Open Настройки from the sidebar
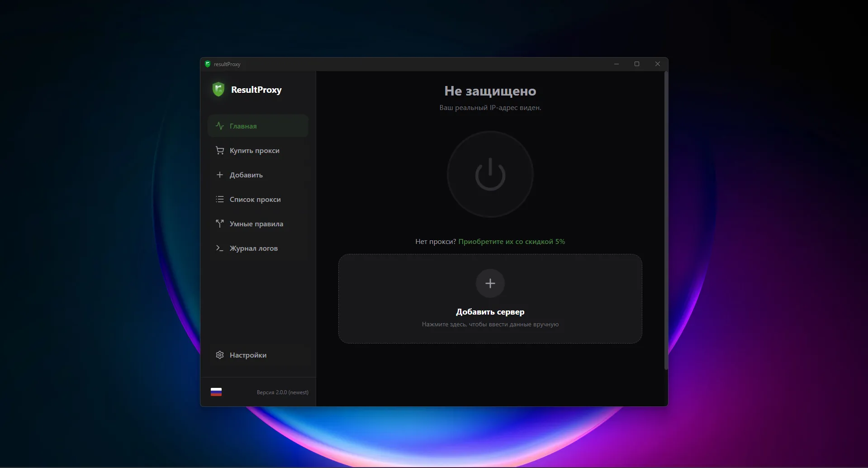The image size is (868, 468). tap(258, 355)
